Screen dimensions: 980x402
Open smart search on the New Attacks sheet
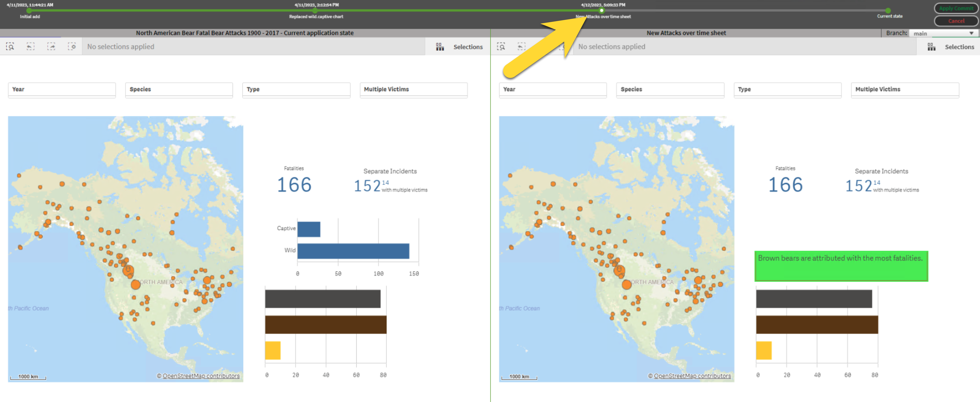[x=501, y=46]
